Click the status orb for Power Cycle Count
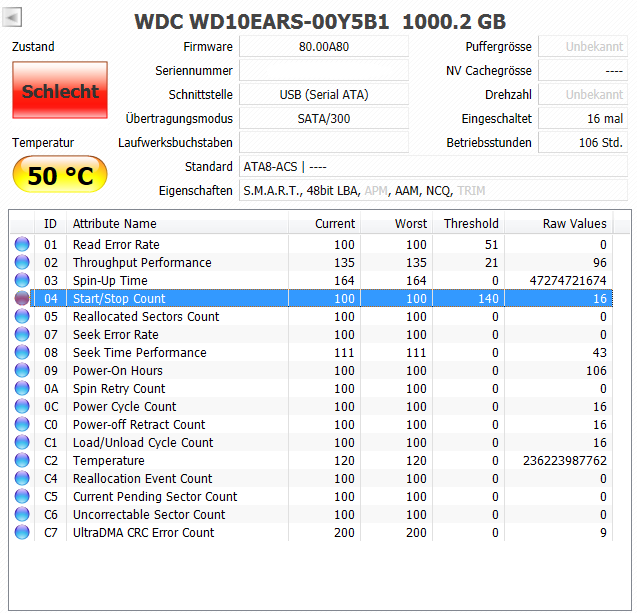Screen dimensions: 637x613 click(x=22, y=406)
